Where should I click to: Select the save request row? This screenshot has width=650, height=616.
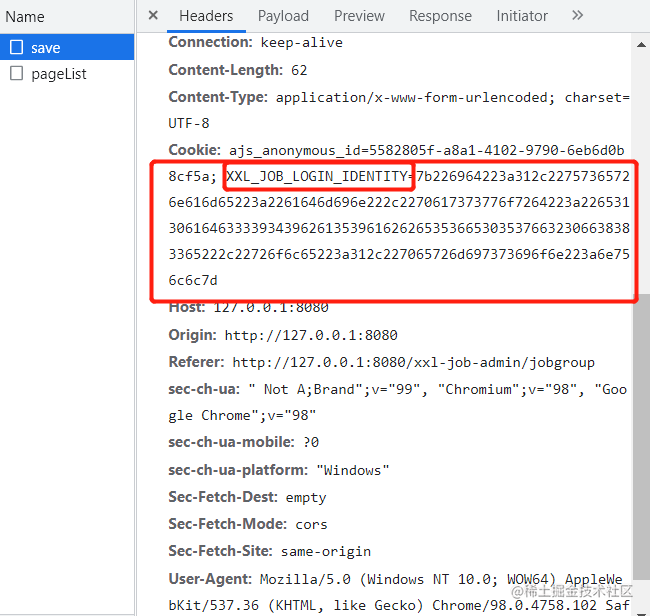67,47
